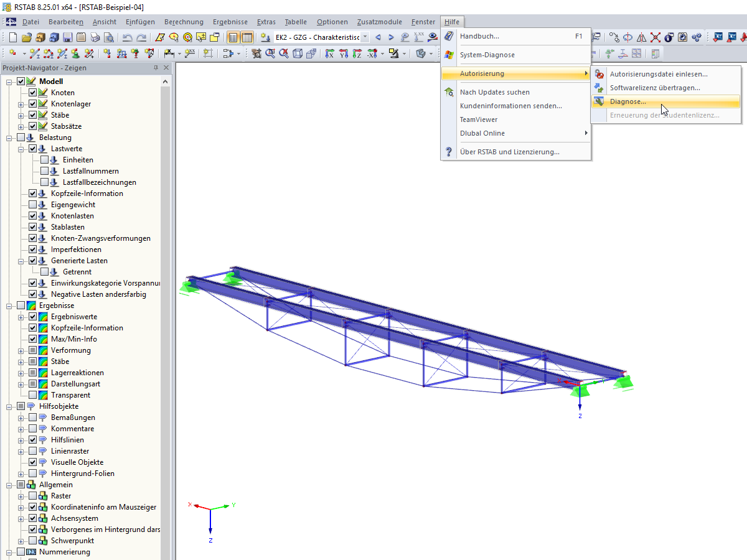Select the Knotenlasten tree item text
This screenshot has width=747, height=560.
(72, 216)
